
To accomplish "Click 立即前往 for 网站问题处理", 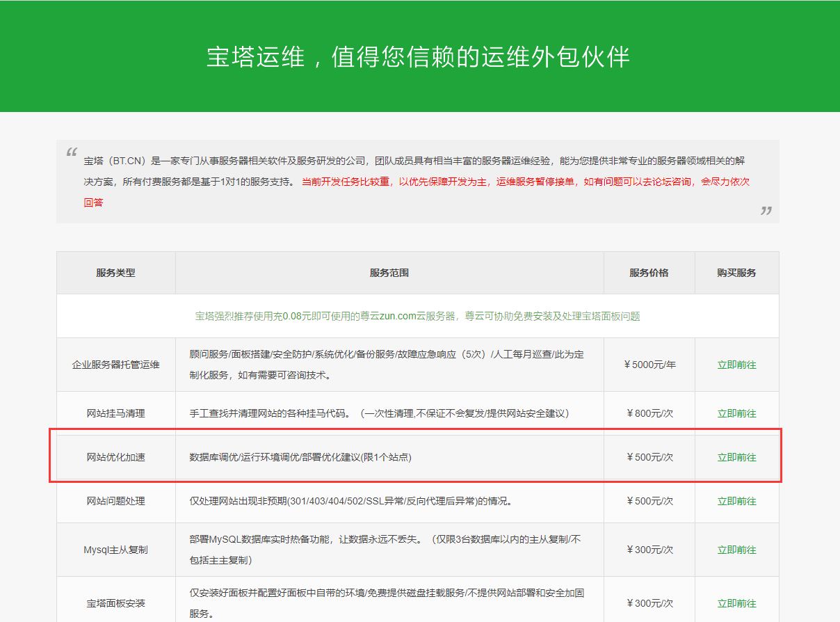I will [x=736, y=501].
